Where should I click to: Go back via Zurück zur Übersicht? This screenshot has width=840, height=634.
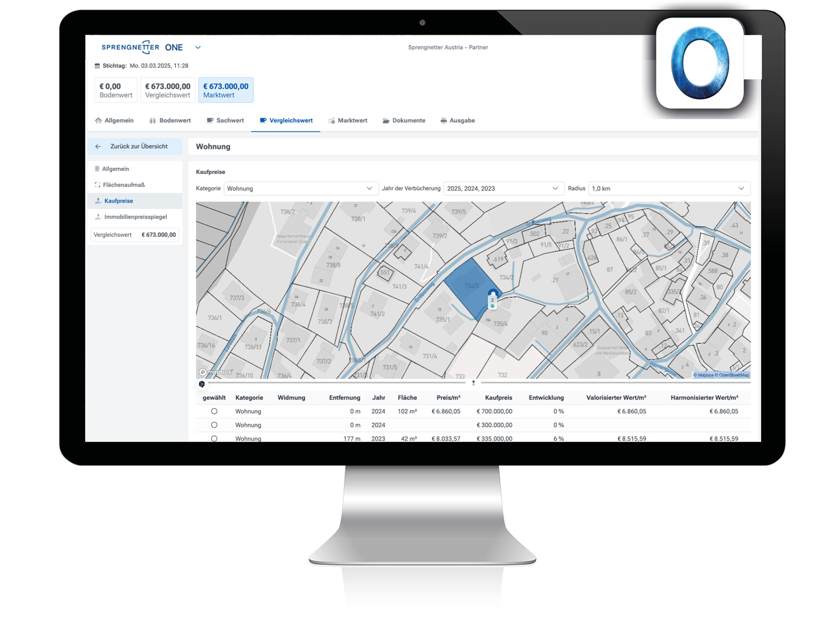tap(138, 147)
